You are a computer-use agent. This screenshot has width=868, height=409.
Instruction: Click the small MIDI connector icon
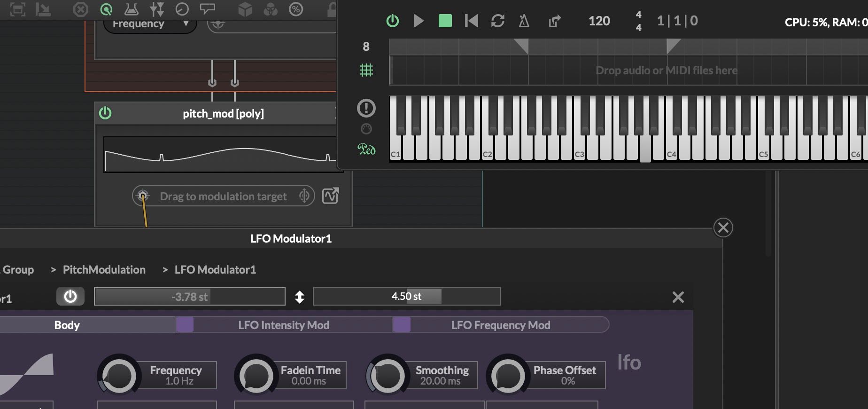click(366, 129)
